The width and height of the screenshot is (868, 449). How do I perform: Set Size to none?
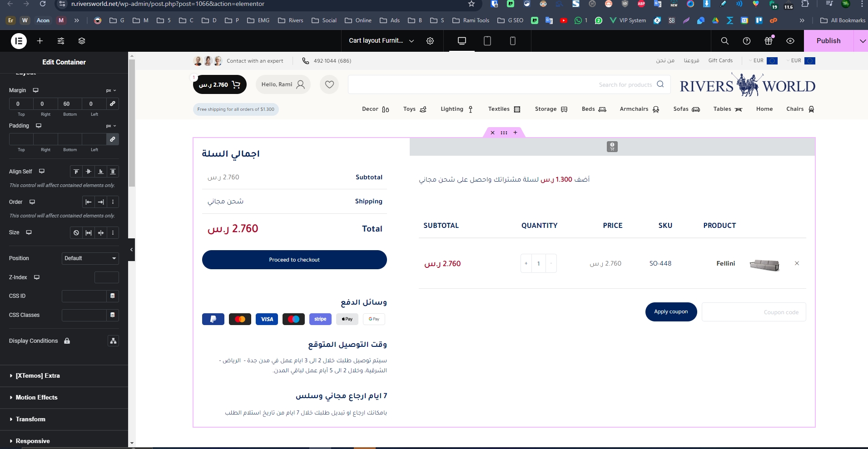[x=76, y=232]
